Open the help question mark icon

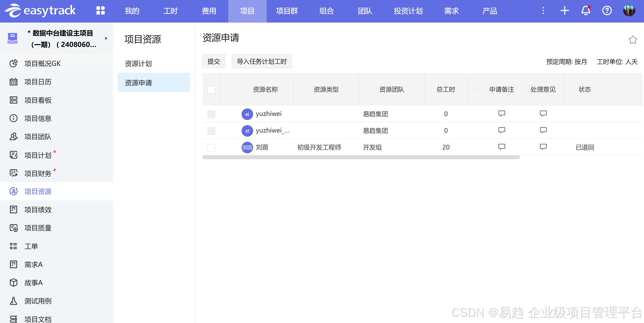click(607, 11)
